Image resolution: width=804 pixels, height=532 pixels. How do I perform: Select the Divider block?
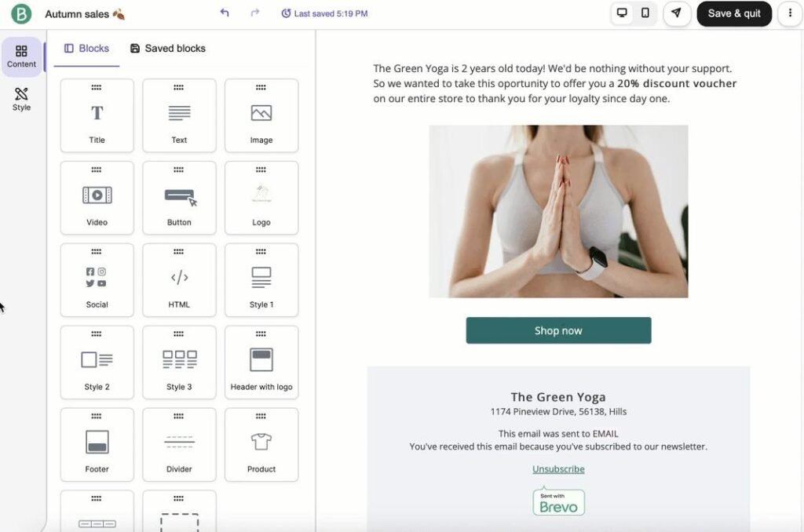[x=179, y=444]
